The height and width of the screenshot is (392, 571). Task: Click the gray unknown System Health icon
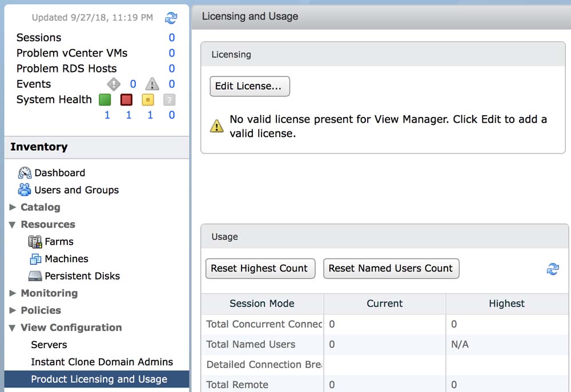[169, 100]
